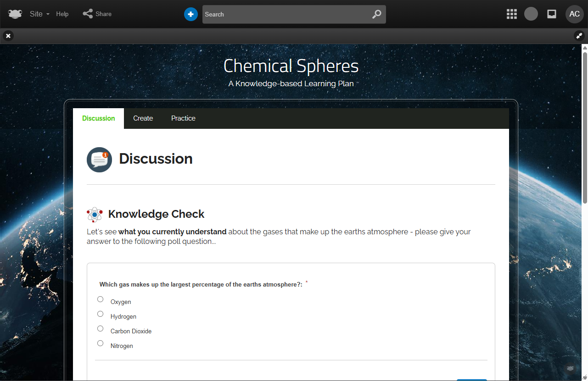Open the Share menu icon
This screenshot has height=381, width=588.
point(88,14)
